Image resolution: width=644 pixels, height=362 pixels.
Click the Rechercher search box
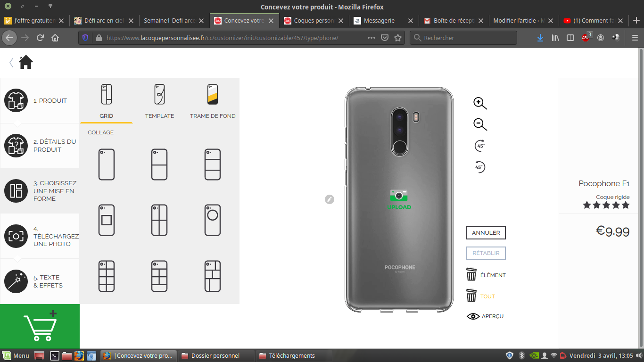click(x=463, y=38)
